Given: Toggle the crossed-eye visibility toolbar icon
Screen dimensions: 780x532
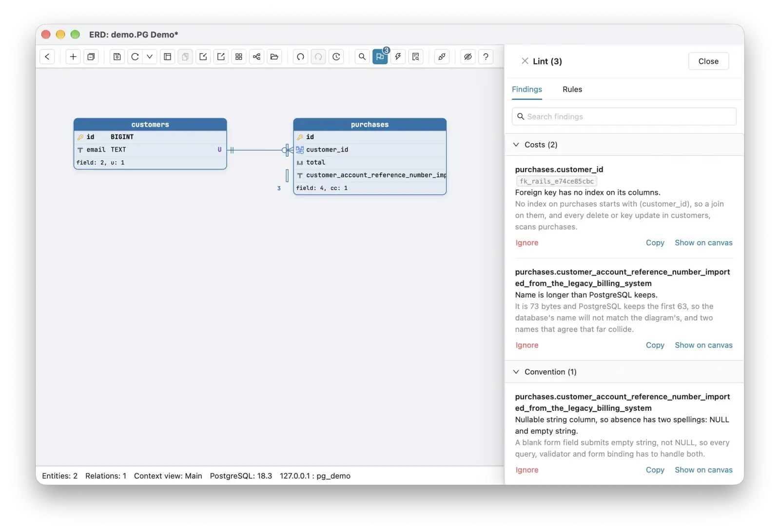Looking at the screenshot, I should pyautogui.click(x=468, y=57).
